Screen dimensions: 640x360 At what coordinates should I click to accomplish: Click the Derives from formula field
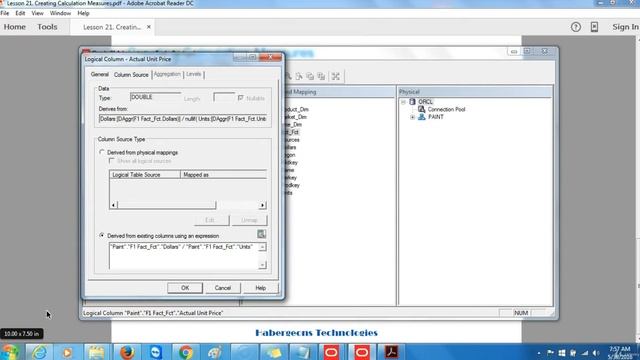click(x=183, y=119)
